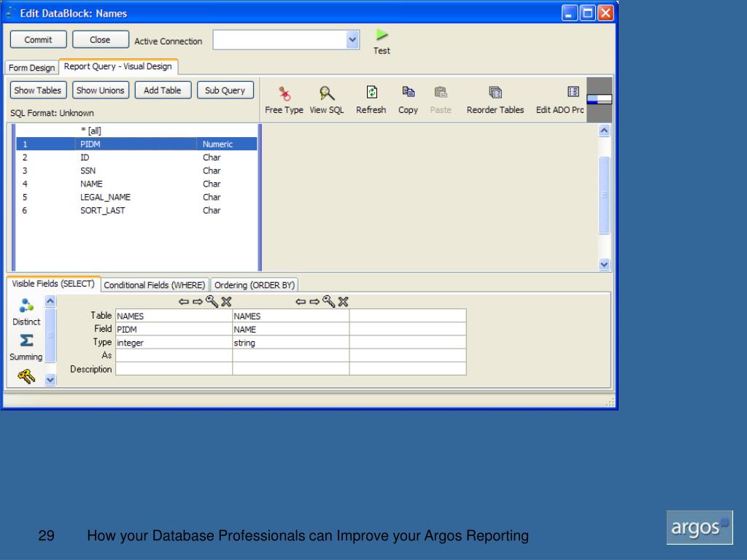The height and width of the screenshot is (560, 747).
Task: Click the As cell under the NAME column
Action: [x=290, y=356]
